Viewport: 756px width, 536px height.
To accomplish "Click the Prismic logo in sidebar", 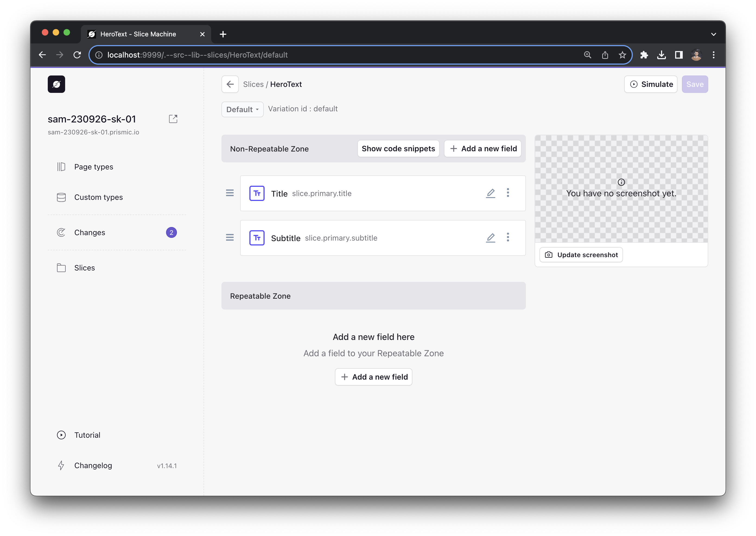I will coord(56,84).
